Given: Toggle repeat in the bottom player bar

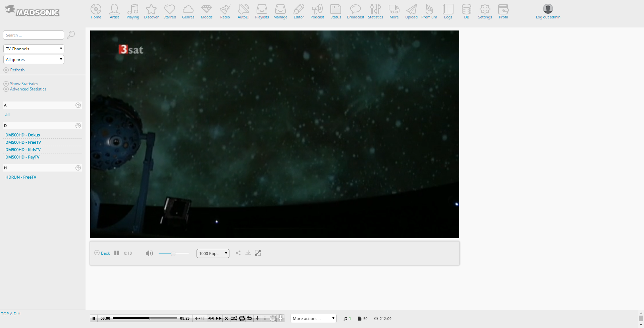Looking at the screenshot, I should pos(241,318).
